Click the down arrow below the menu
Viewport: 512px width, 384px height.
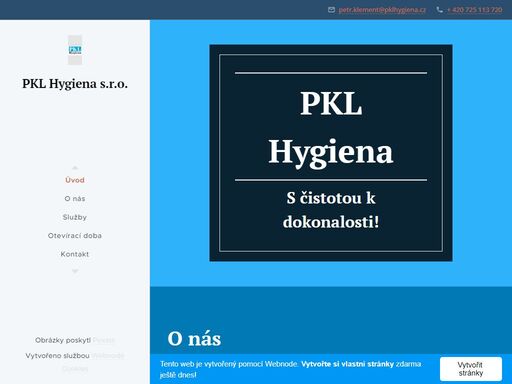(75, 271)
